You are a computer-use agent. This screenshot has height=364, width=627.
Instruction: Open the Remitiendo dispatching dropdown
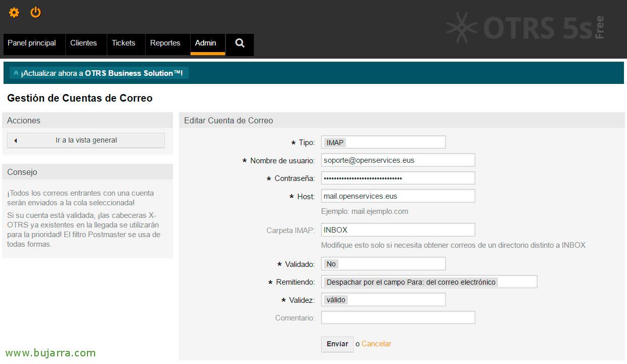429,282
